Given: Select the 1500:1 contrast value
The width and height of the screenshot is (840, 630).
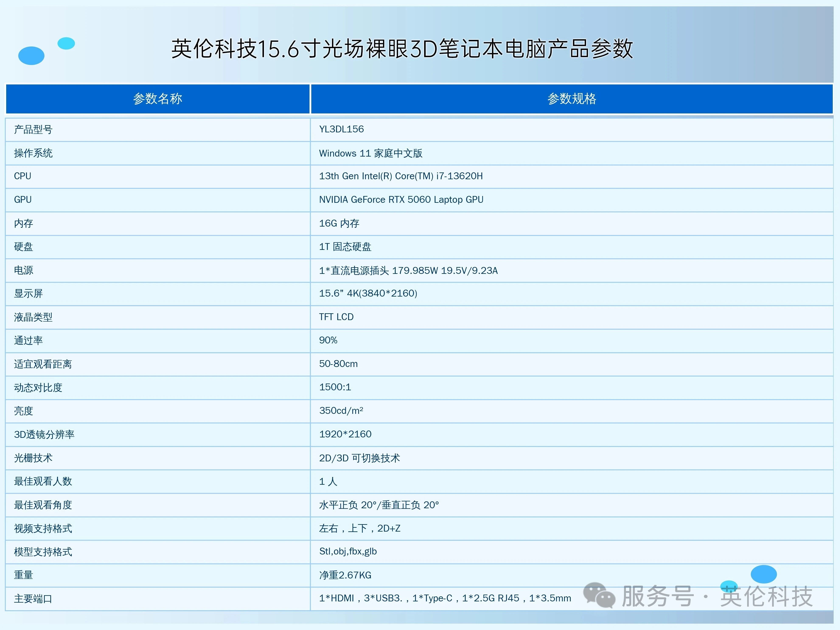Looking at the screenshot, I should coord(335,387).
